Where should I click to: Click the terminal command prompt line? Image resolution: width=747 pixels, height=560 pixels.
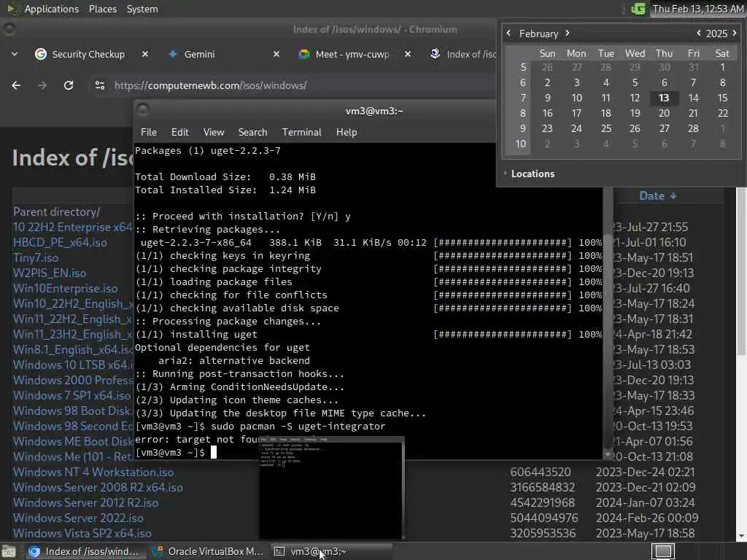pyautogui.click(x=175, y=452)
